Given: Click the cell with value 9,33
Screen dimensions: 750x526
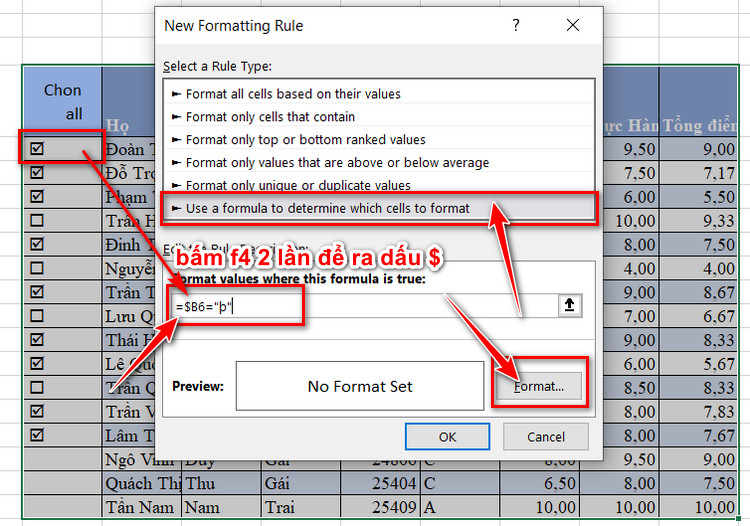Looking at the screenshot, I should (699, 220).
